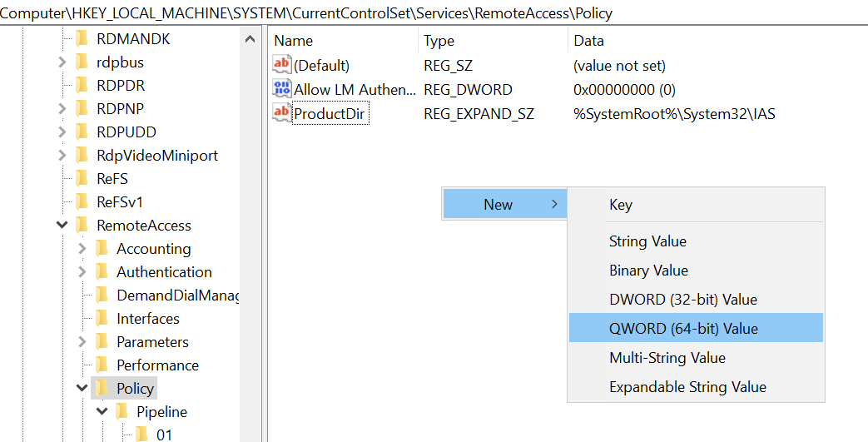Click the tree scrollbar up arrow
This screenshot has width=868, height=442.
pos(250,39)
